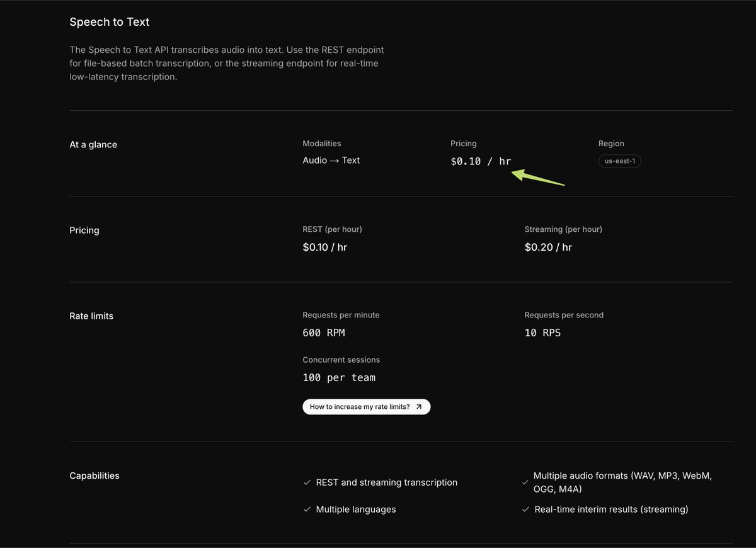This screenshot has width=756, height=548.
Task: Click the "$0.20 / hr" streaming price
Action: [x=548, y=248]
